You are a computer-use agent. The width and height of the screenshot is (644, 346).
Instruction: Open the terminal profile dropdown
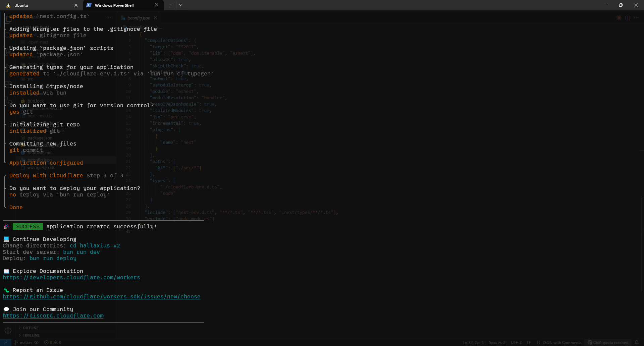(x=181, y=5)
